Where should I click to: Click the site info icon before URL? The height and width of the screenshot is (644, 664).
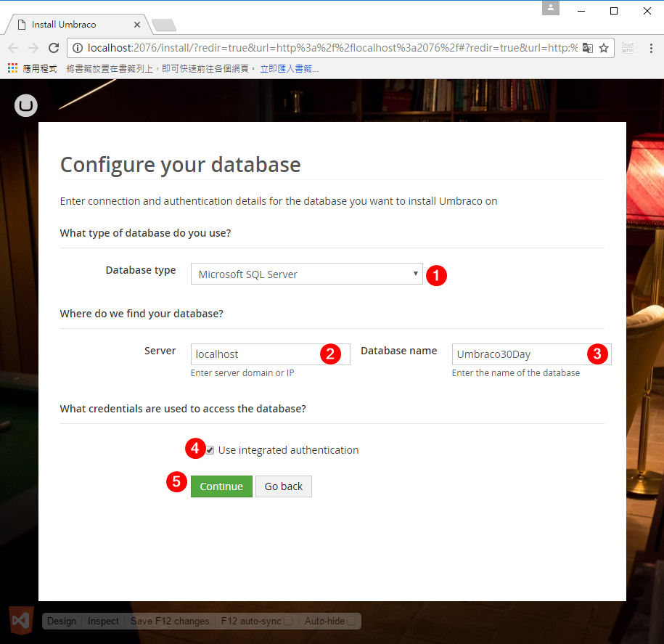(x=78, y=48)
